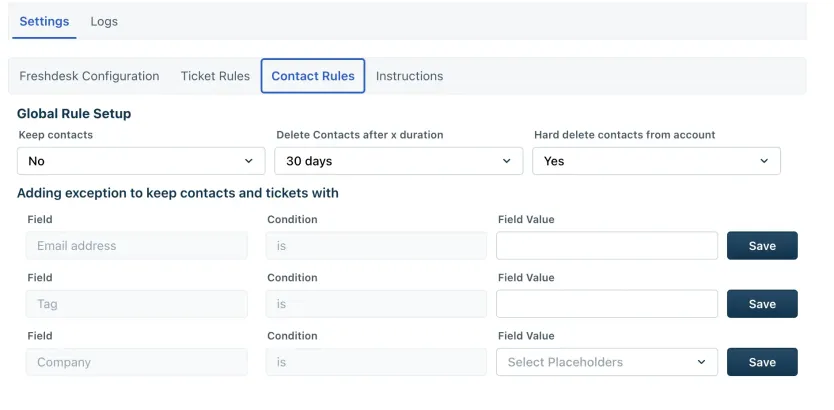Expand the Keep contacts dropdown
The image size is (834, 410).
pos(141,161)
